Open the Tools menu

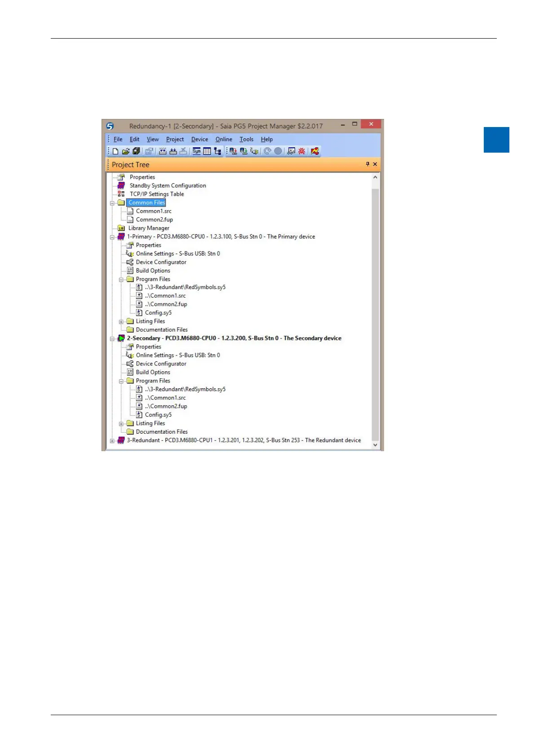(x=246, y=139)
